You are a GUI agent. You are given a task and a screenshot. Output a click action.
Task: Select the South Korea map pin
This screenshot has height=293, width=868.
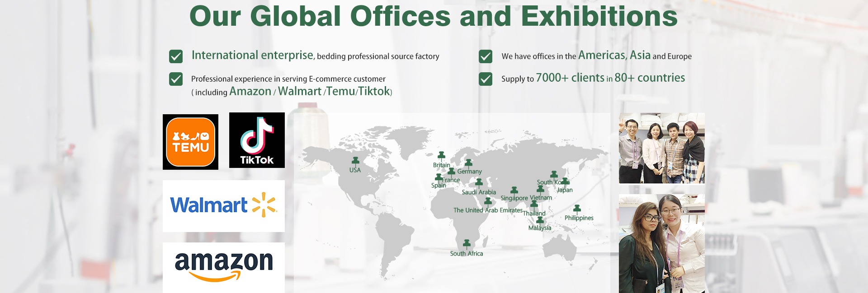[554, 175]
